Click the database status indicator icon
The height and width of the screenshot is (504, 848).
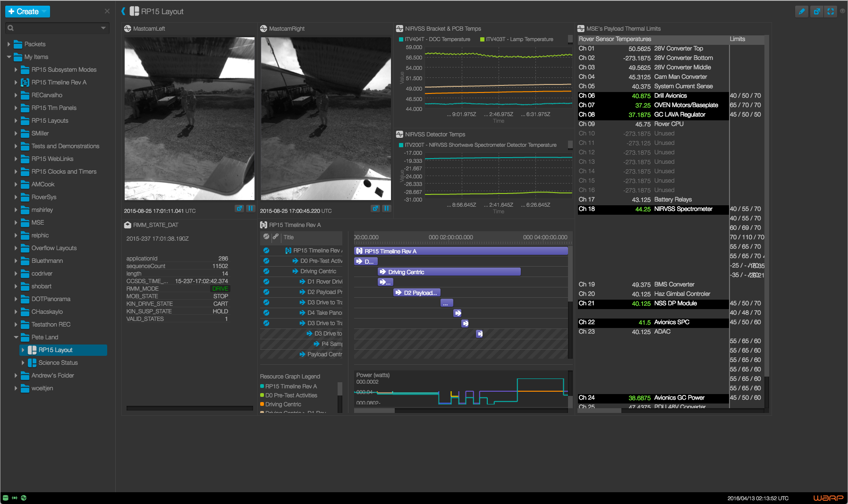[x=6, y=498]
